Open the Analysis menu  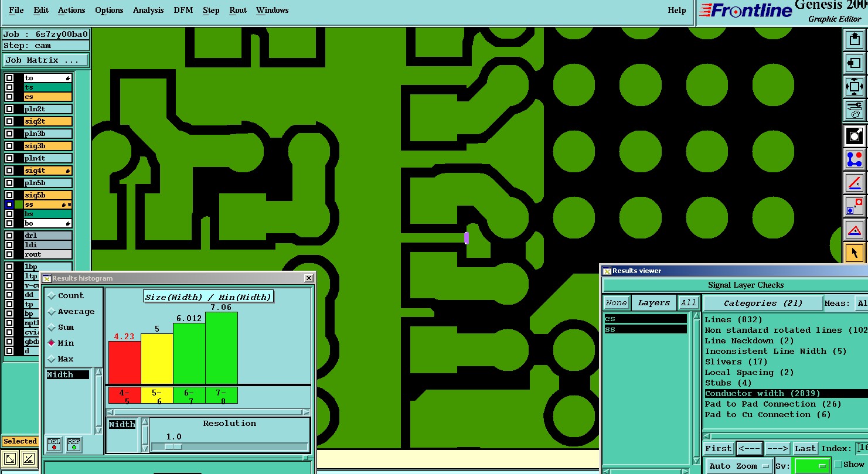pos(148,10)
